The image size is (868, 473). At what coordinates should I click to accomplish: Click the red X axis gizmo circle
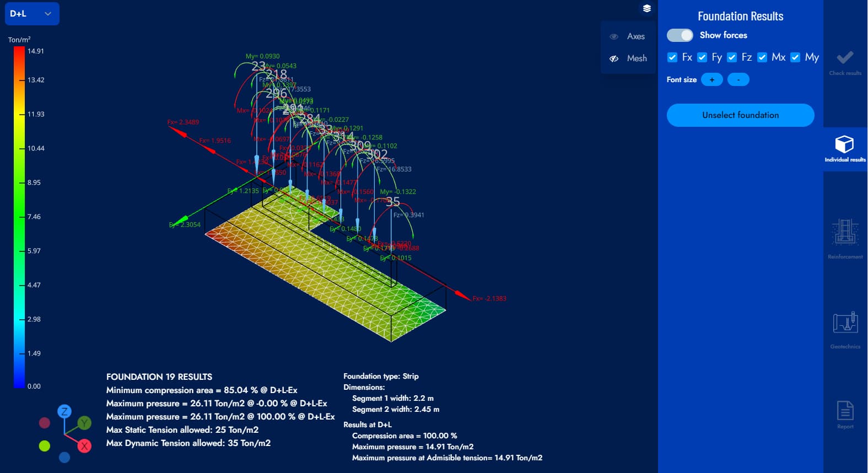[x=84, y=446]
